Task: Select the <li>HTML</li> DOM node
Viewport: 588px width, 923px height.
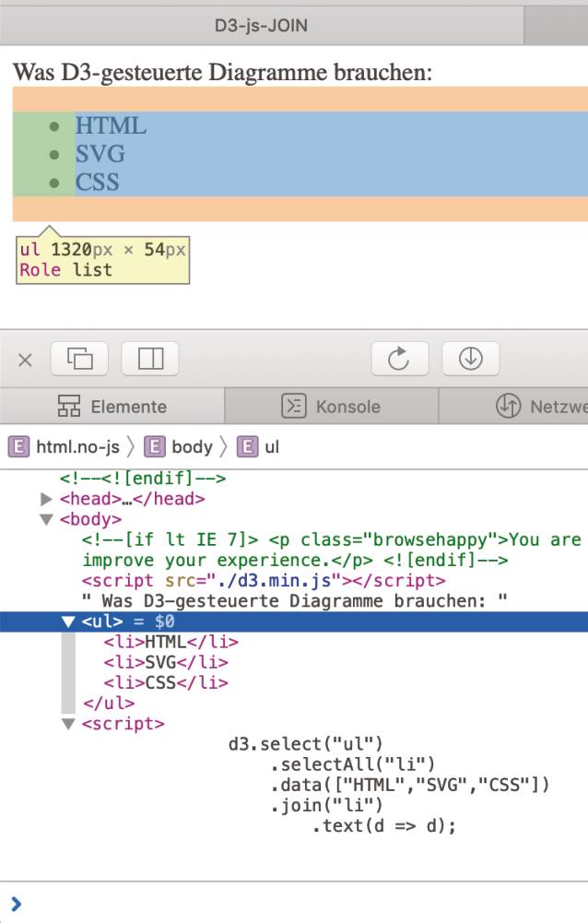Action: click(171, 642)
